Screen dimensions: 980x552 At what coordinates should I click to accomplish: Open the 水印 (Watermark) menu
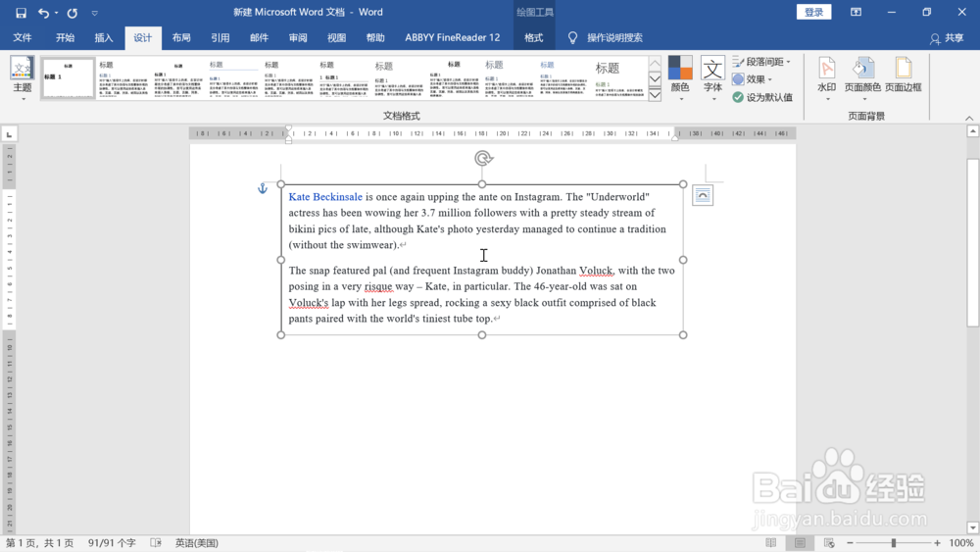(x=827, y=78)
